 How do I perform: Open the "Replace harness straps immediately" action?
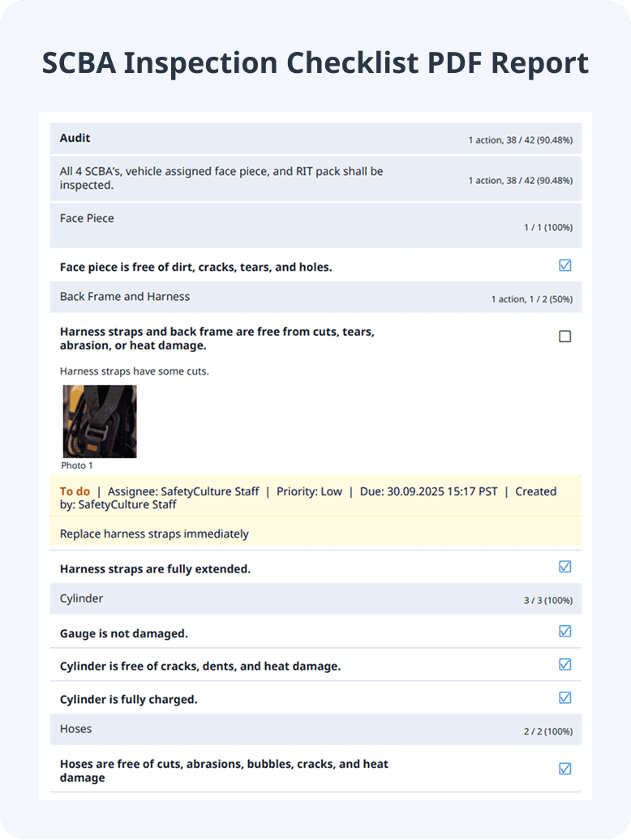154,534
